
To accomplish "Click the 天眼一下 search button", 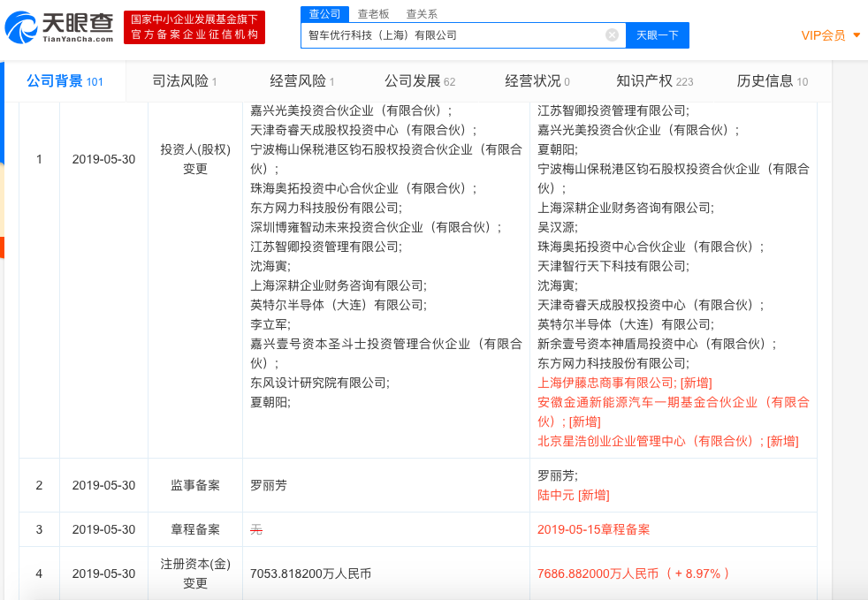I will tap(658, 35).
